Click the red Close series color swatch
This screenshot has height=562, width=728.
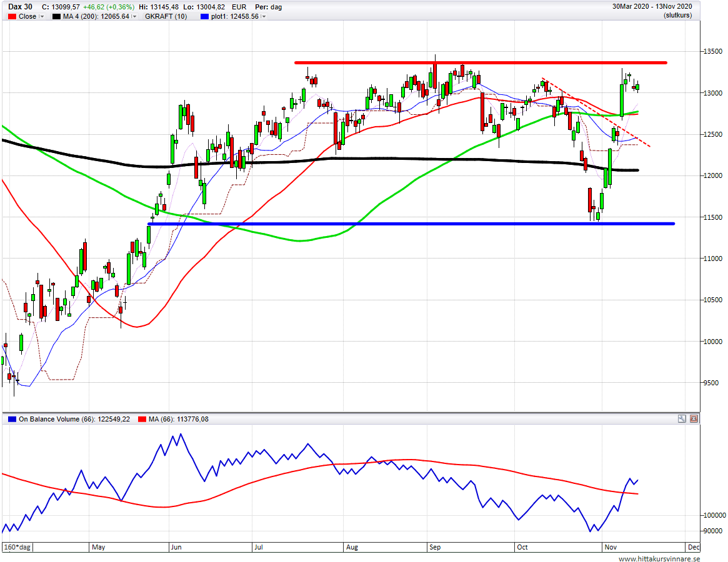point(12,16)
